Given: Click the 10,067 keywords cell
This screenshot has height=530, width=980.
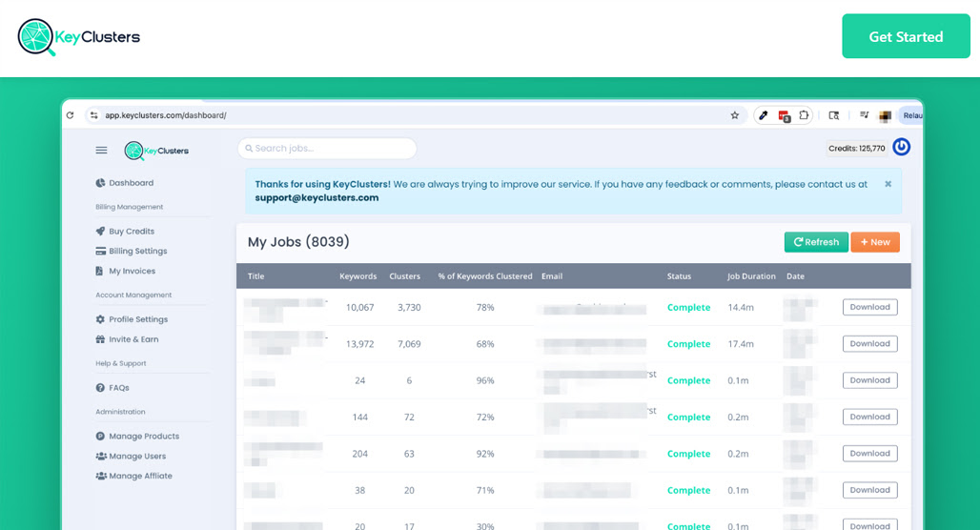Looking at the screenshot, I should (x=360, y=308).
